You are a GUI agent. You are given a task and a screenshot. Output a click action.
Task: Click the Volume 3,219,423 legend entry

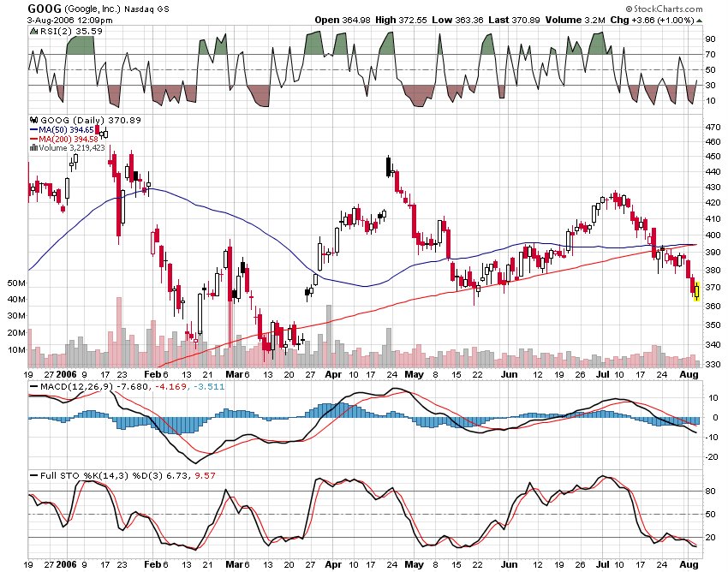(72, 147)
